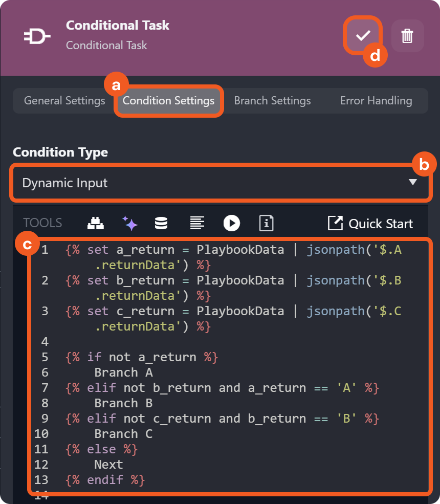This screenshot has height=504, width=440.
Task: Open the AI sparkle assistant tool
Action: tap(129, 223)
